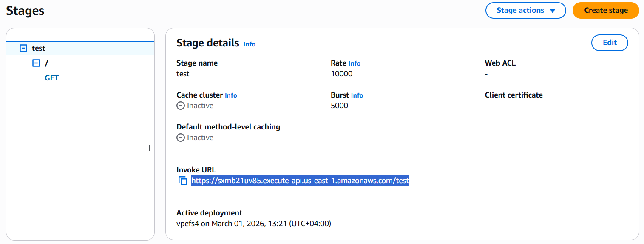This screenshot has width=644, height=244.
Task: Open the Cache cluster Info link
Action: [231, 95]
